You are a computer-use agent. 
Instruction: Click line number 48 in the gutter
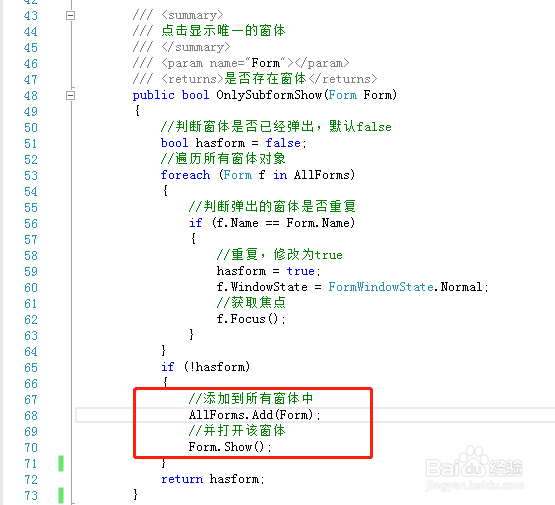pos(31,96)
